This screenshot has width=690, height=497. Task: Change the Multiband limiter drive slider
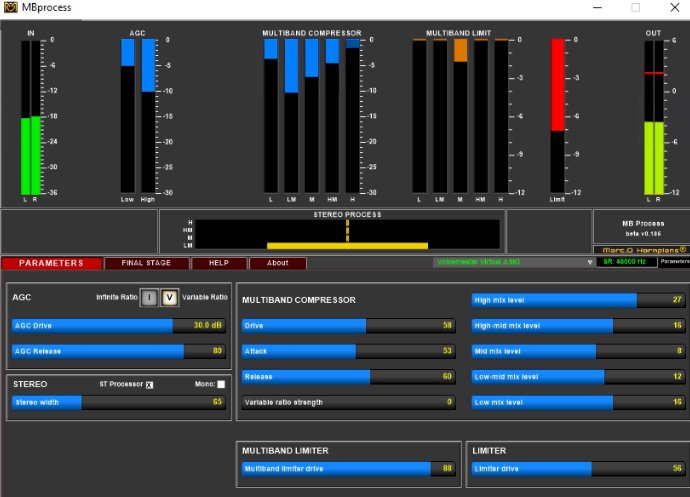pos(348,468)
